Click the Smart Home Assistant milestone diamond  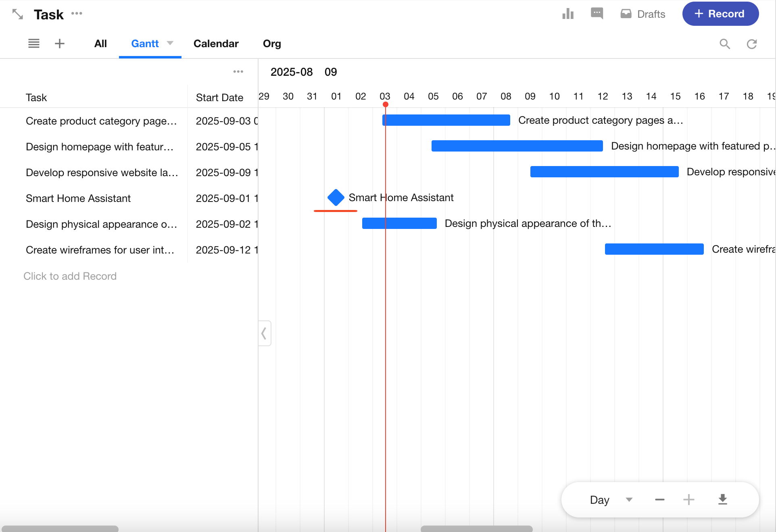336,197
